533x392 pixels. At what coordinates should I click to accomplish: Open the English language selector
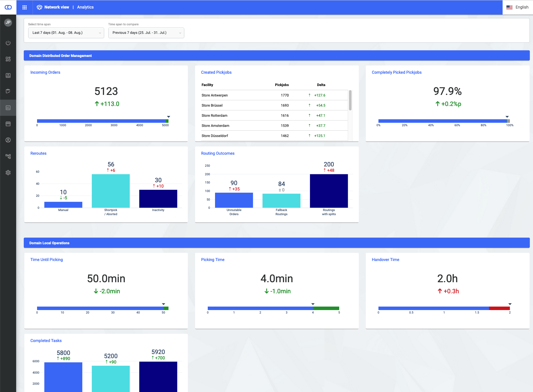(x=517, y=7)
